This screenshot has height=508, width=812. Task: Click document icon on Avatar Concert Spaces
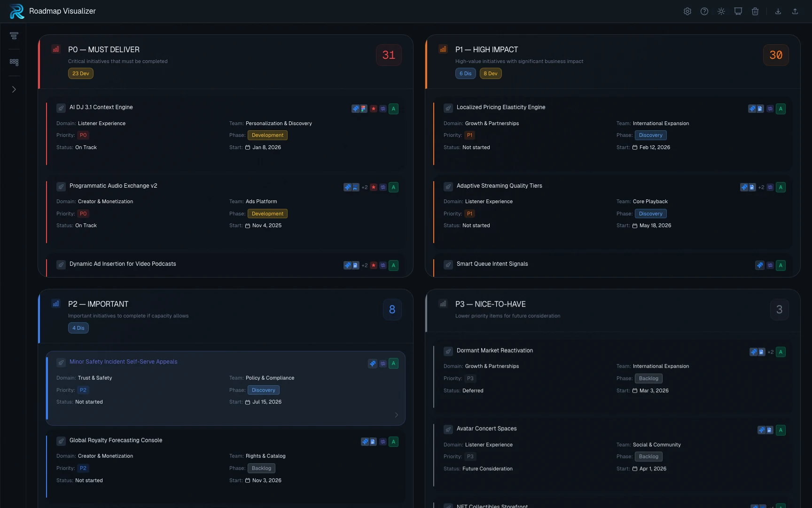(770, 430)
